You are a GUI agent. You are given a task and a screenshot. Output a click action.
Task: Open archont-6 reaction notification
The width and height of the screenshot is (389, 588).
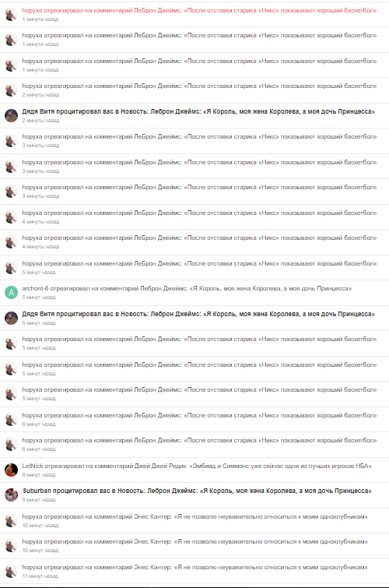pos(187,288)
